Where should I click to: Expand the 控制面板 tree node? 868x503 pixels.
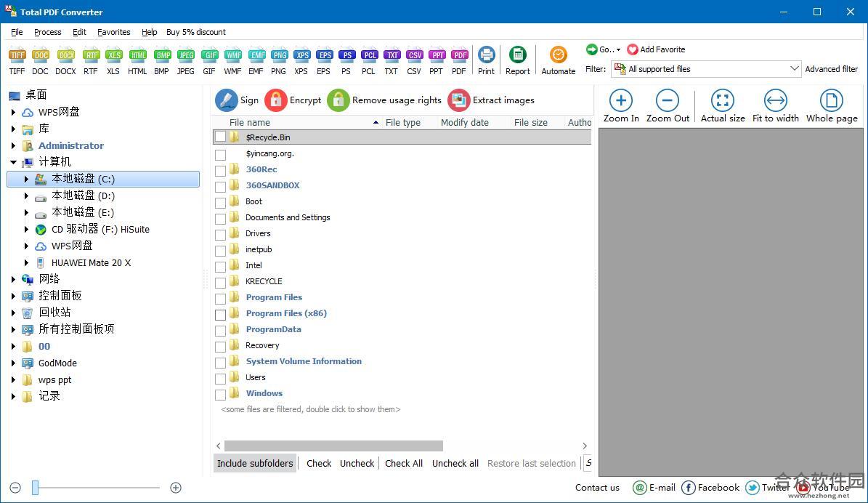click(x=13, y=296)
